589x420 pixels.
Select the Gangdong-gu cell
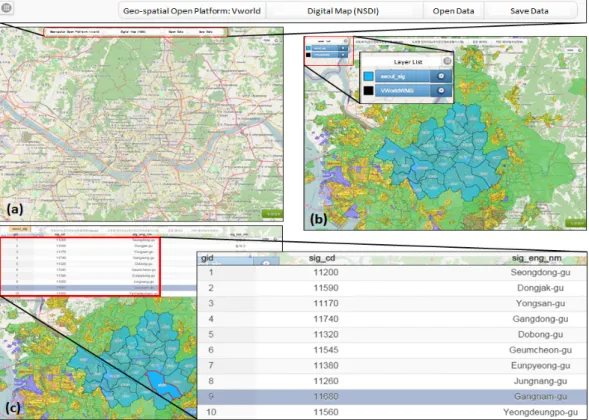(x=540, y=319)
